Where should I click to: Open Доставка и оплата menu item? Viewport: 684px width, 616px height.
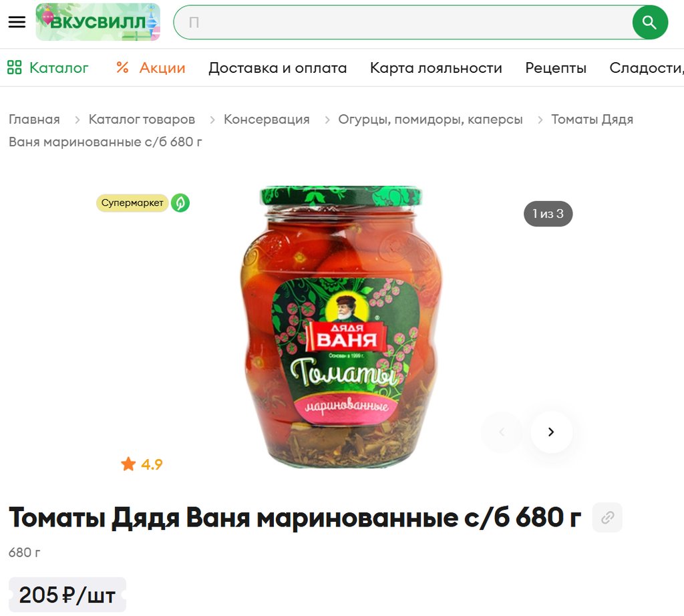click(x=277, y=67)
